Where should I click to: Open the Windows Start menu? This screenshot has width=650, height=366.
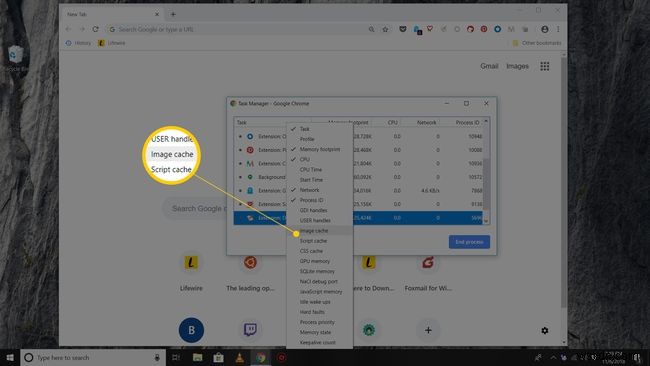point(10,357)
